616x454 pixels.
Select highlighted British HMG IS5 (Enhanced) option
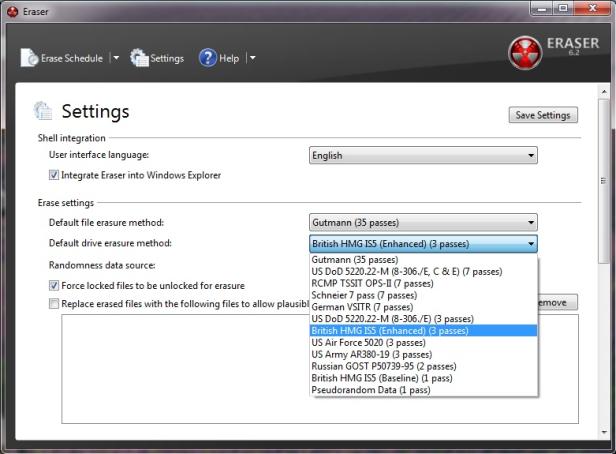pos(424,331)
